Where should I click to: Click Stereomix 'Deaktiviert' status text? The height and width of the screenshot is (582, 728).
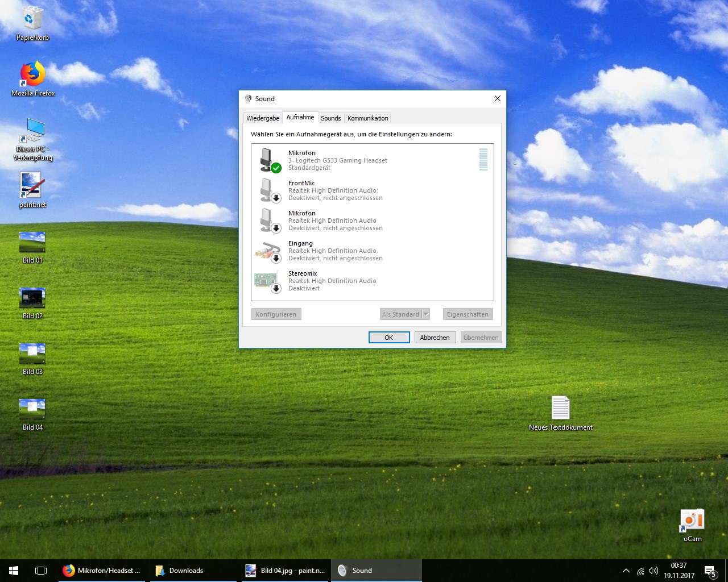pyautogui.click(x=304, y=288)
